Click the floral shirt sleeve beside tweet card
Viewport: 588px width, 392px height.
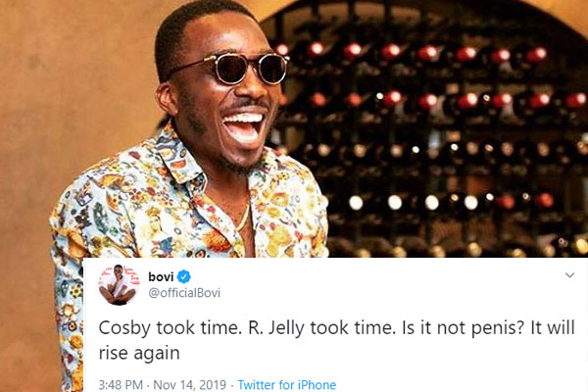(x=67, y=318)
